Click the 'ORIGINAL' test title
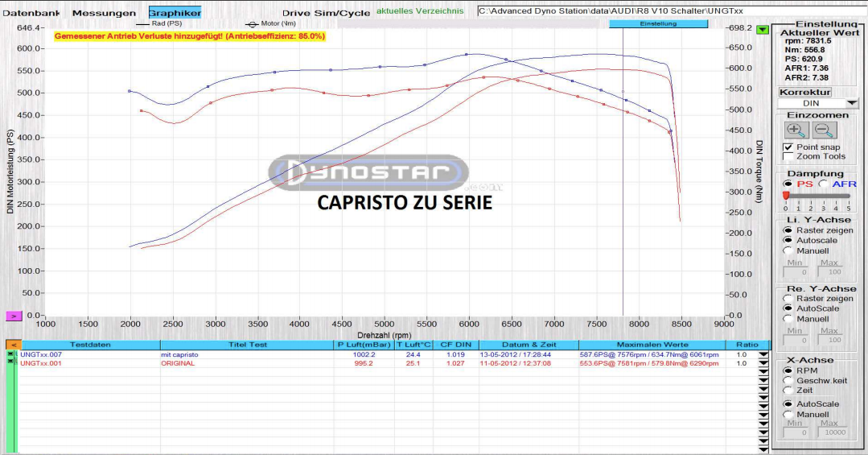 (179, 363)
